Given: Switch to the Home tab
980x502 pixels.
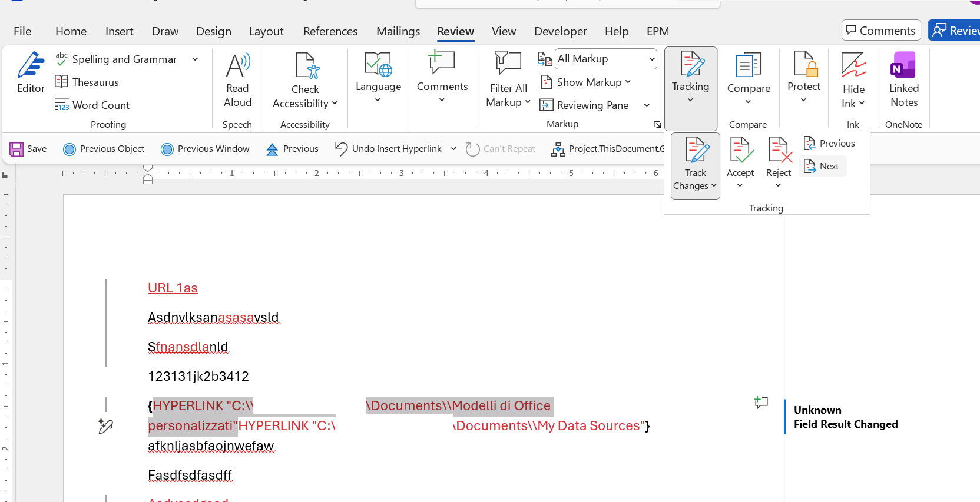Looking at the screenshot, I should point(71,31).
